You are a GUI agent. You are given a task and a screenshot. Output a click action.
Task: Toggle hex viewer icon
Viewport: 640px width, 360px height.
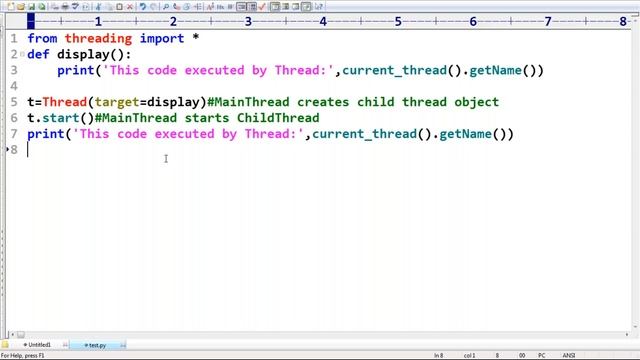point(220,7)
